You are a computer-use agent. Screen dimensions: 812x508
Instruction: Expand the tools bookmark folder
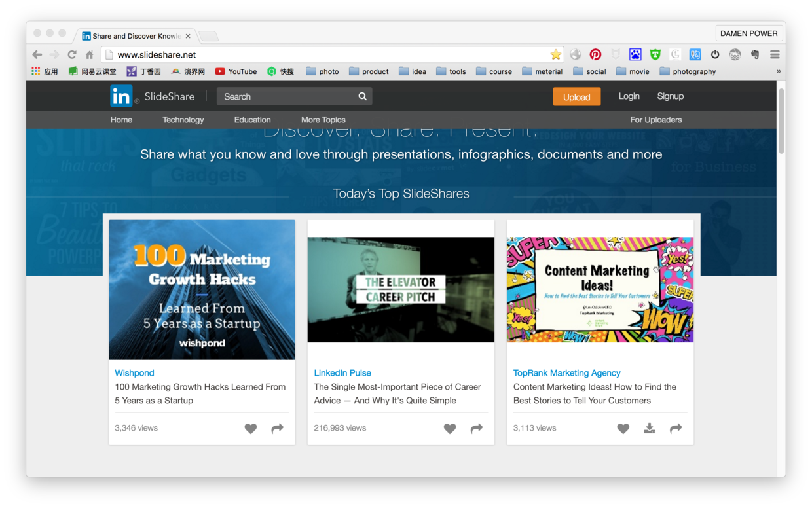[451, 71]
